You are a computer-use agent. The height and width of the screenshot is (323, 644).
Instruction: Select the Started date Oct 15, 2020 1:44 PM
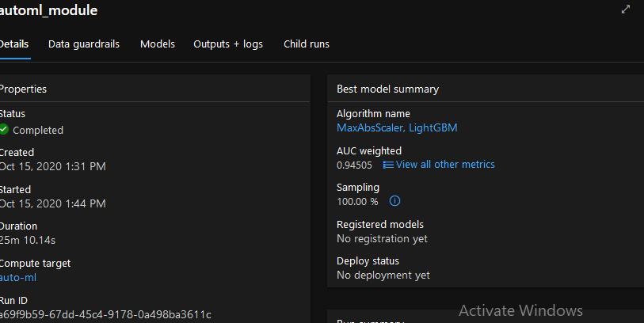(x=52, y=203)
